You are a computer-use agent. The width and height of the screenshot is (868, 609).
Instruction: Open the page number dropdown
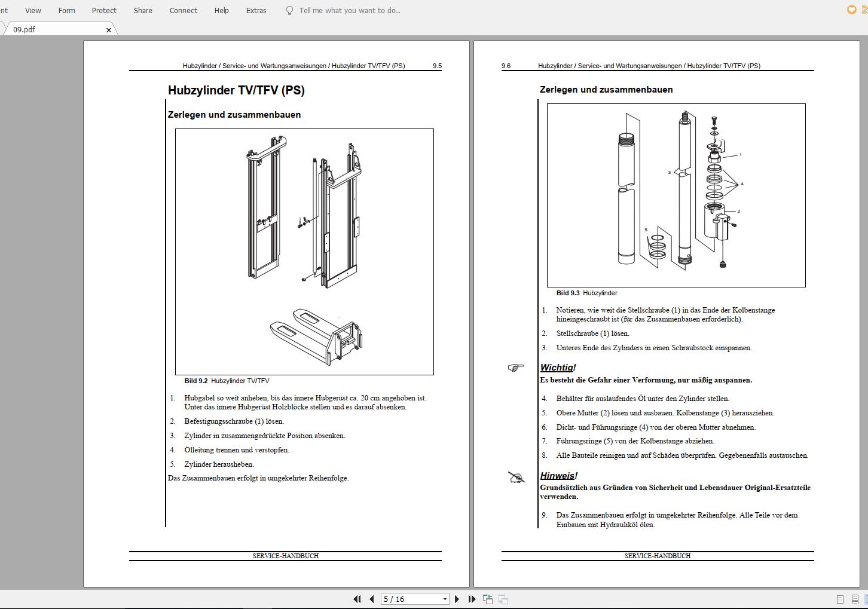coord(444,599)
